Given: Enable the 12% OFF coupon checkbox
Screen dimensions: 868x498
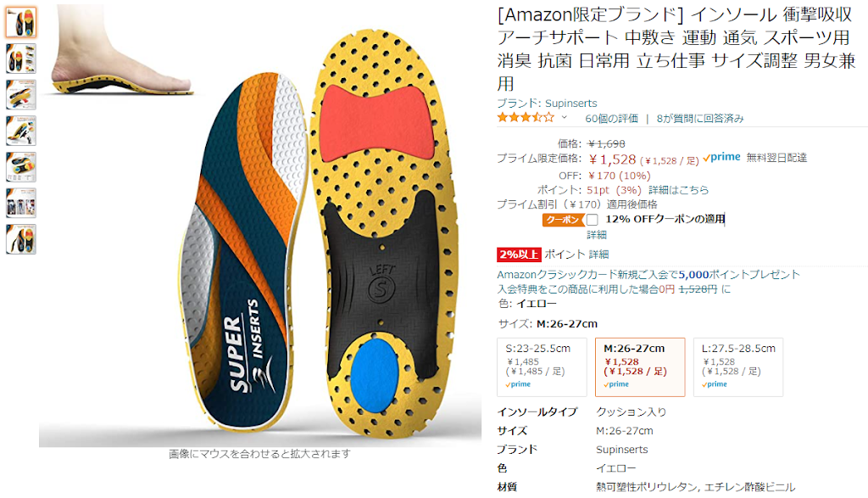Looking at the screenshot, I should tap(593, 220).
